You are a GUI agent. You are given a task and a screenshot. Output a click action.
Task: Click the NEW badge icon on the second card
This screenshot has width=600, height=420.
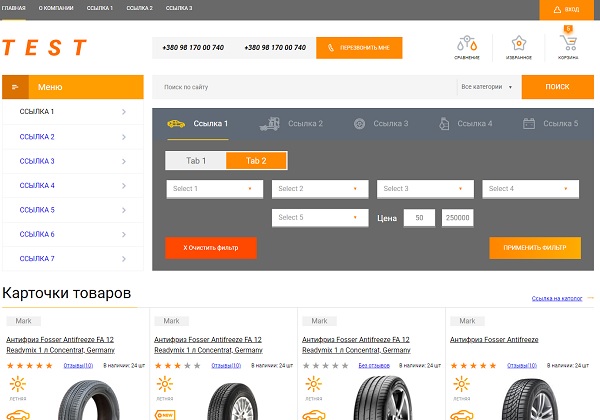click(x=165, y=415)
